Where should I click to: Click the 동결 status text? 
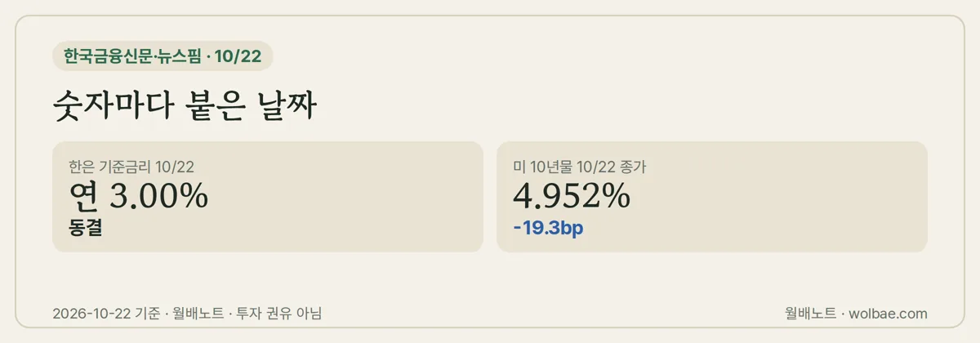pyautogui.click(x=87, y=228)
